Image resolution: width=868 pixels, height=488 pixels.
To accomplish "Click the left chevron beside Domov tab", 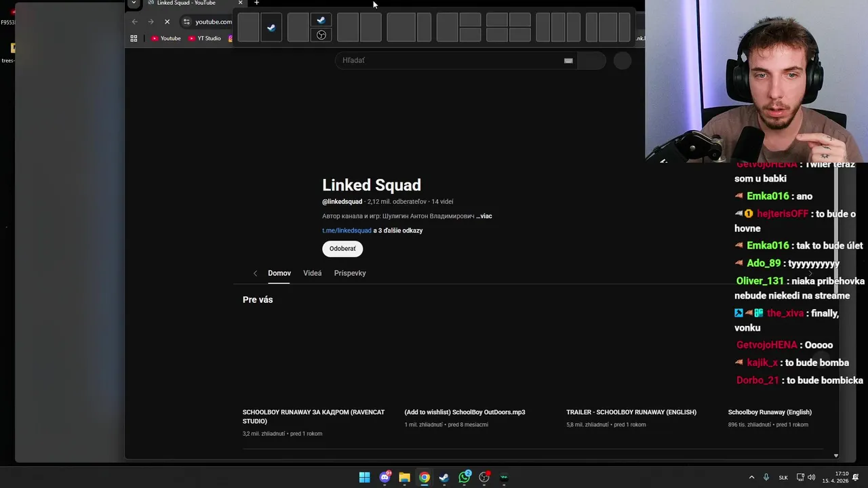I will [x=255, y=273].
